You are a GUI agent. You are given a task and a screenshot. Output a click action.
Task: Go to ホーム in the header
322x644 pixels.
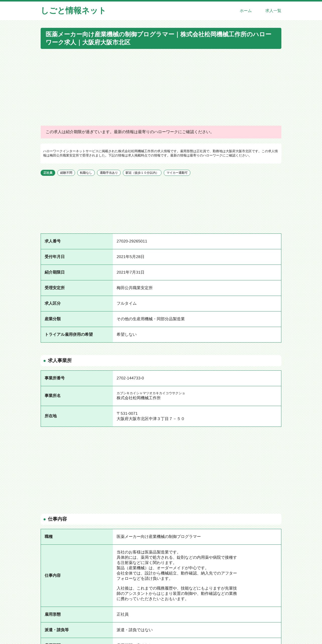(246, 11)
